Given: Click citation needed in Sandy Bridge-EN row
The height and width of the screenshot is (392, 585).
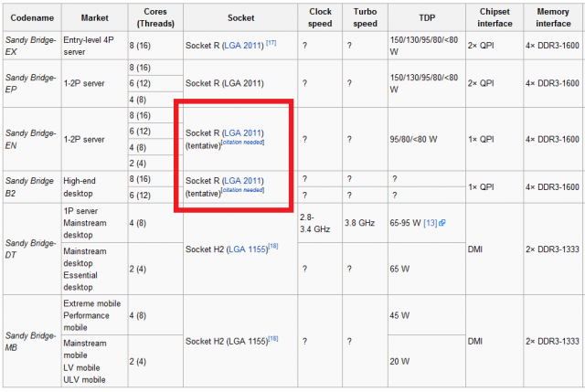Looking at the screenshot, I should tap(243, 143).
